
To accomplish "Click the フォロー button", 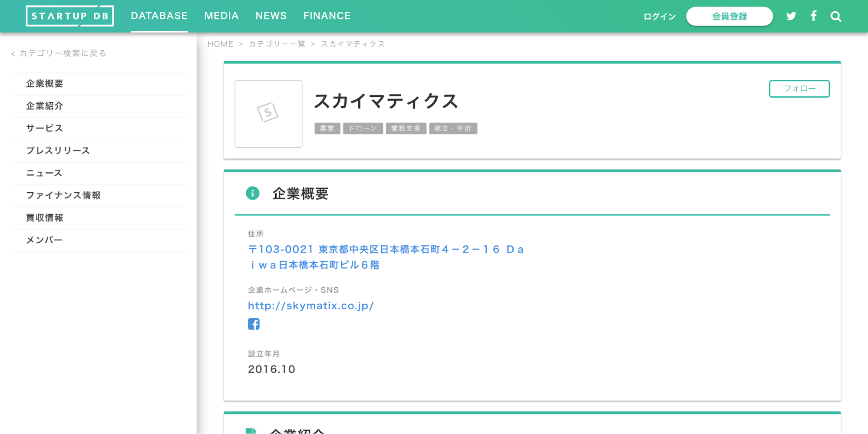I will [799, 89].
